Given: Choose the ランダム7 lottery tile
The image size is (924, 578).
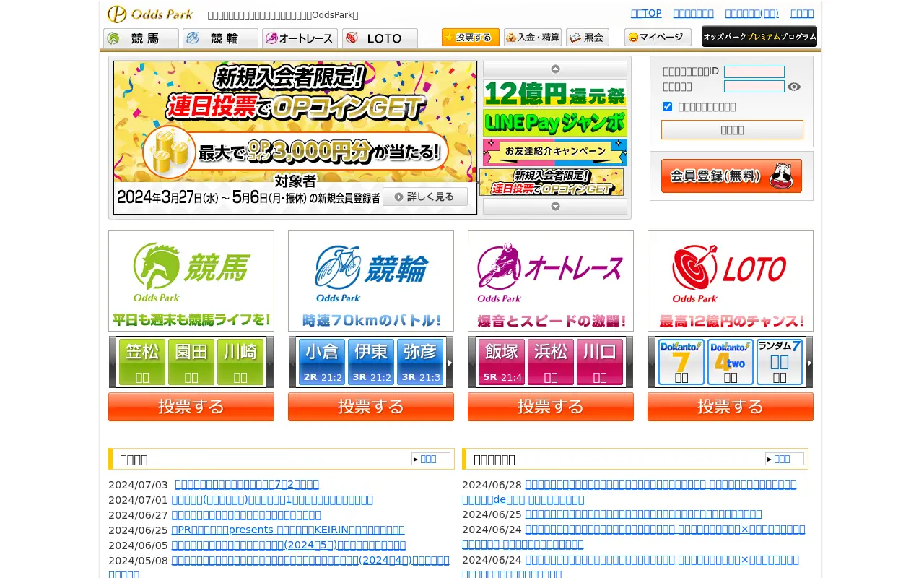Looking at the screenshot, I should pyautogui.click(x=780, y=362).
